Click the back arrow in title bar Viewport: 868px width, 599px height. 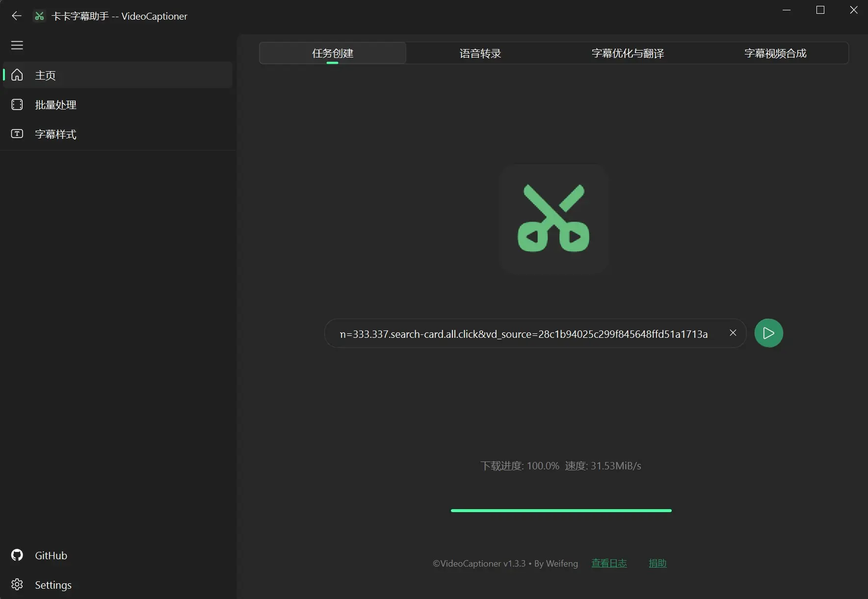tap(17, 16)
